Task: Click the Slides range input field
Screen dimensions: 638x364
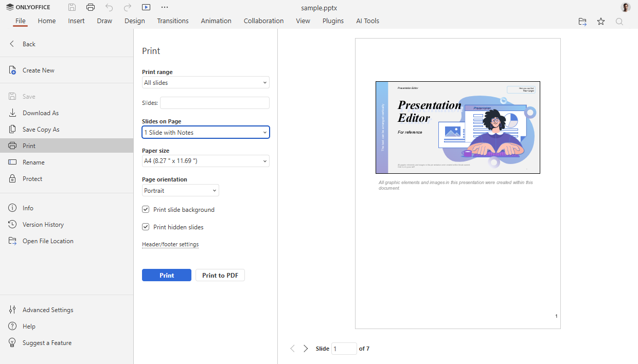Action: pos(215,103)
